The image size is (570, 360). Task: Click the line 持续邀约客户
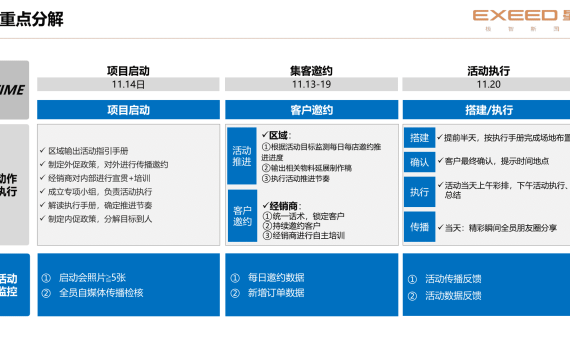tap(292, 225)
